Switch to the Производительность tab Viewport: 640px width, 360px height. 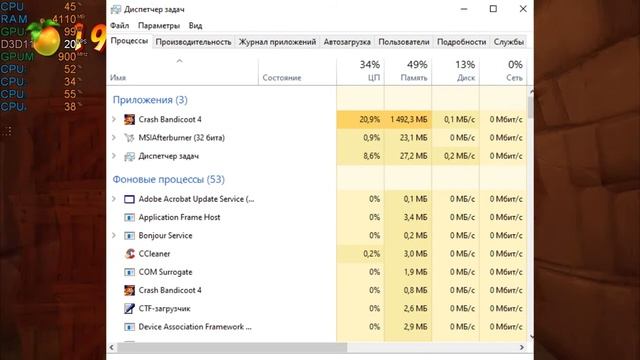click(x=193, y=42)
